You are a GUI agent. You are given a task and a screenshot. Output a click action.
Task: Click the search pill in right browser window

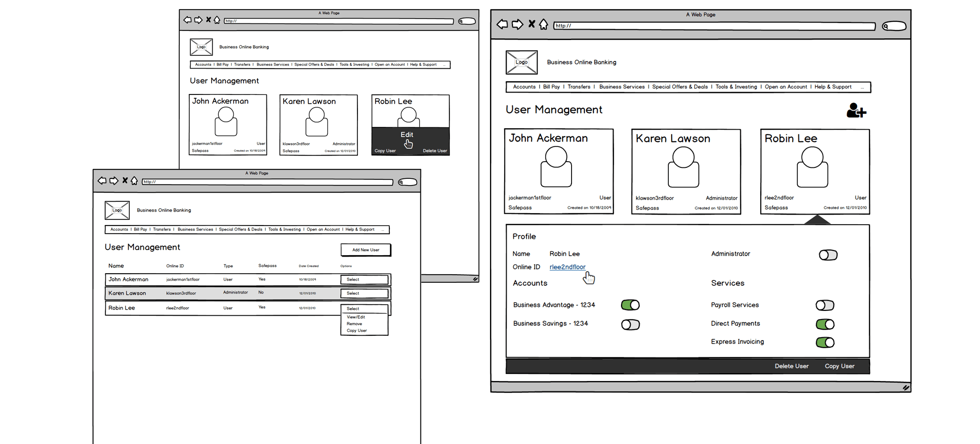tap(894, 26)
